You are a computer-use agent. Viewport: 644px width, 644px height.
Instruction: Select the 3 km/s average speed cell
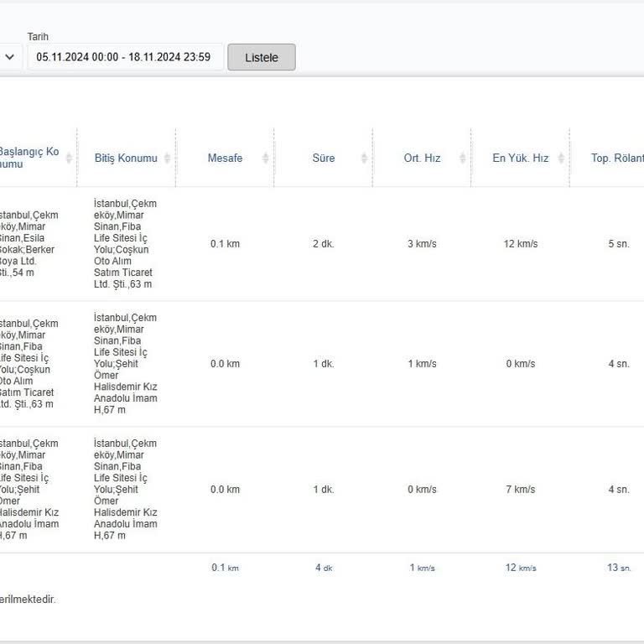point(422,244)
